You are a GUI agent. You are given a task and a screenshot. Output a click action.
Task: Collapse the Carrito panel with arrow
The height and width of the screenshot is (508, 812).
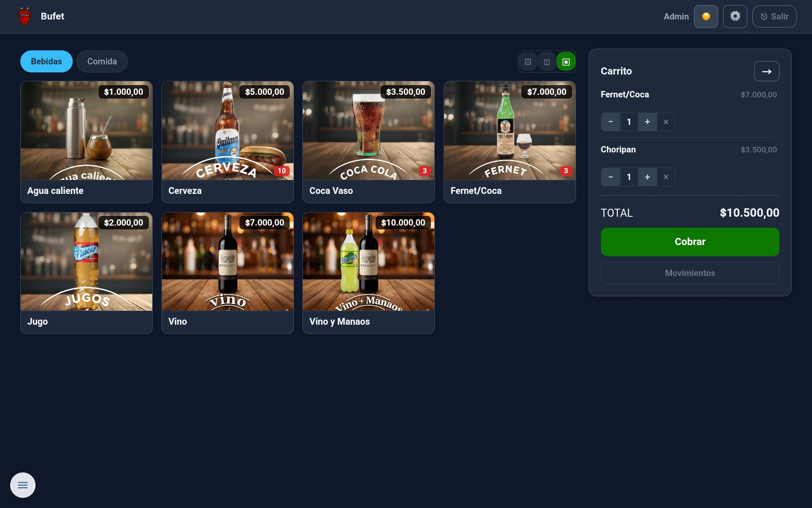pyautogui.click(x=766, y=71)
